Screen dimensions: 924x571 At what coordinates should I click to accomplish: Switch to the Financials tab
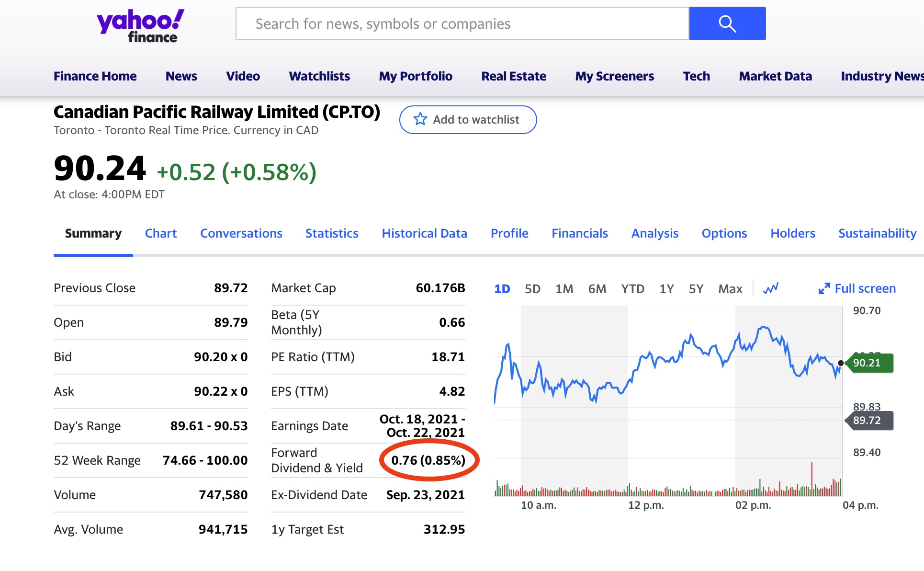click(x=580, y=233)
